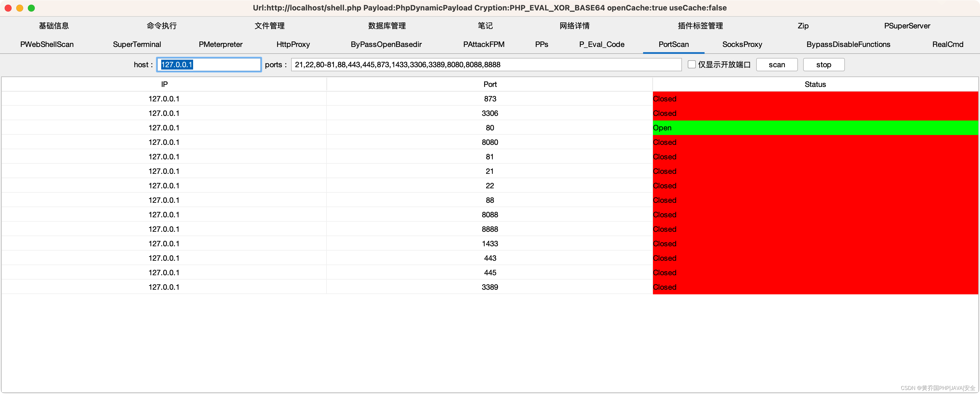This screenshot has width=980, height=394.
Task: Switch to the 网络详情 tab
Action: tap(574, 26)
